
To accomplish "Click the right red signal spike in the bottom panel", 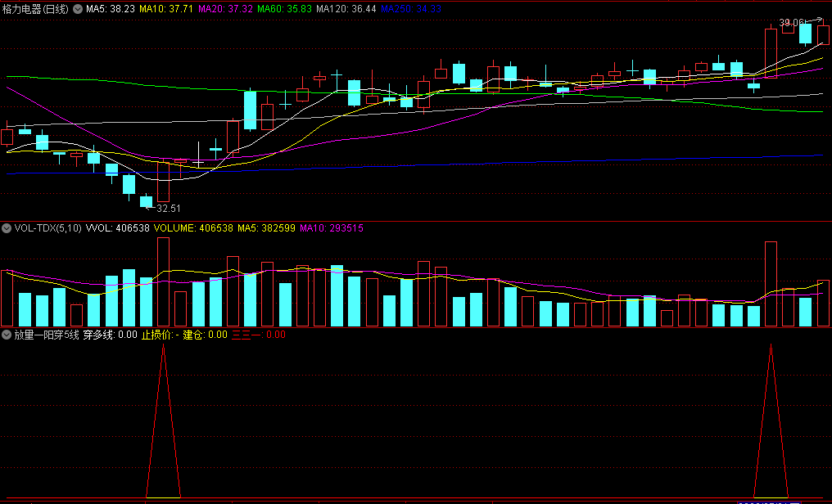I will point(771,421).
